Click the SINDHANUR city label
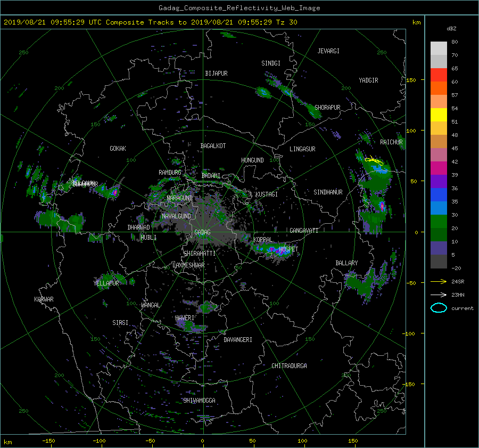Viewport: 479px width, 448px height. pyautogui.click(x=328, y=192)
